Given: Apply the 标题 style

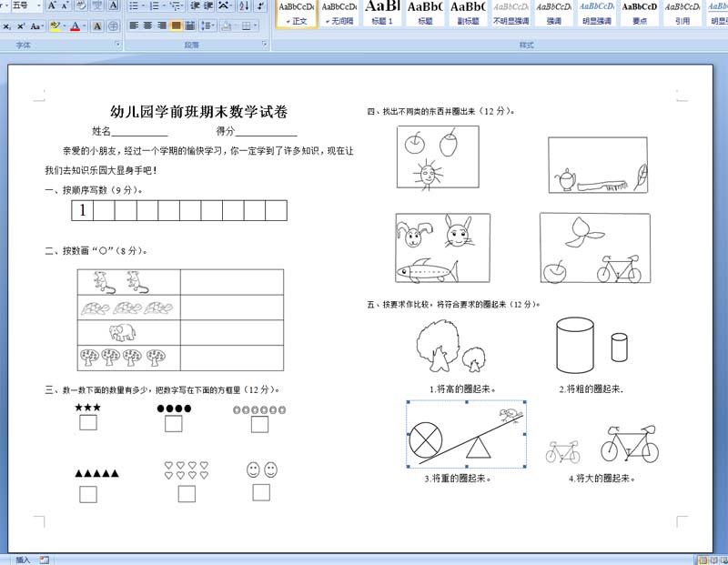Looking at the screenshot, I should (x=425, y=14).
